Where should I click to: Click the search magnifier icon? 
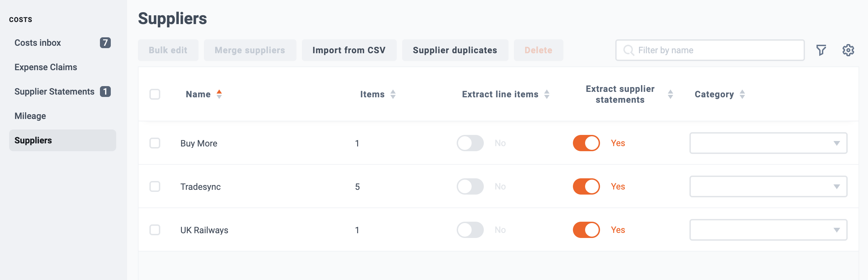tap(629, 50)
